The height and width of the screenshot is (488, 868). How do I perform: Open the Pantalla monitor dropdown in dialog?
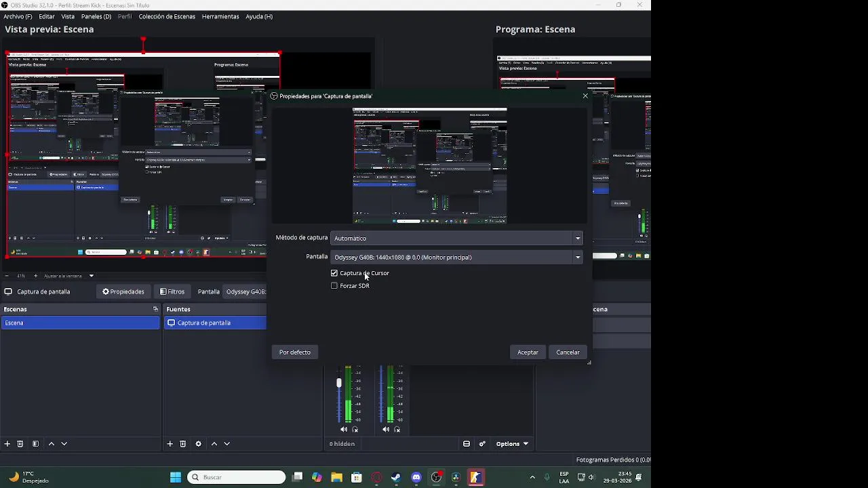tap(456, 257)
